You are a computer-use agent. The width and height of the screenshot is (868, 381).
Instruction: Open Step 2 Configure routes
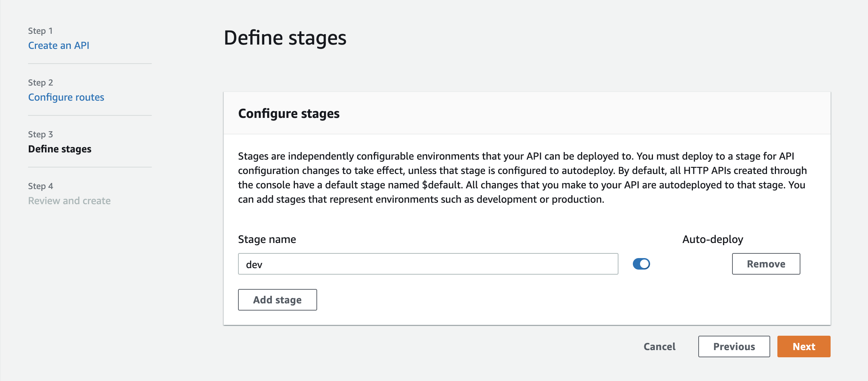coord(66,97)
